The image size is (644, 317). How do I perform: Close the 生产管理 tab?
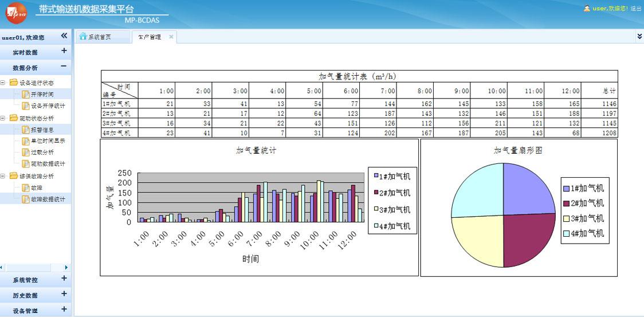coord(171,37)
